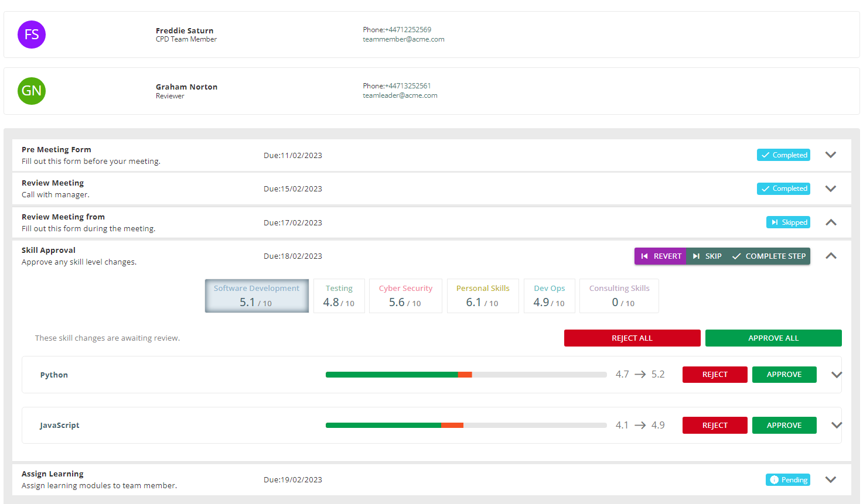Click the Python skill progress bar
The height and width of the screenshot is (504, 863).
point(466,375)
